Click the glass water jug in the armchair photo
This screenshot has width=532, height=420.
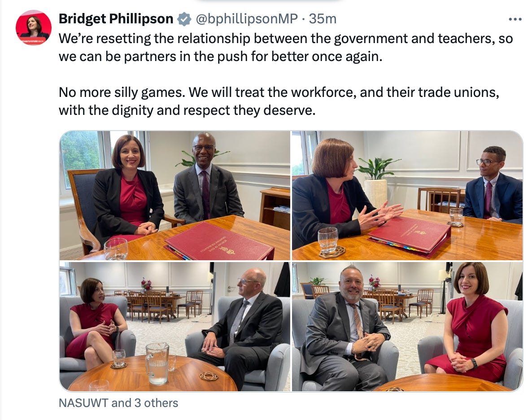pyautogui.click(x=157, y=363)
